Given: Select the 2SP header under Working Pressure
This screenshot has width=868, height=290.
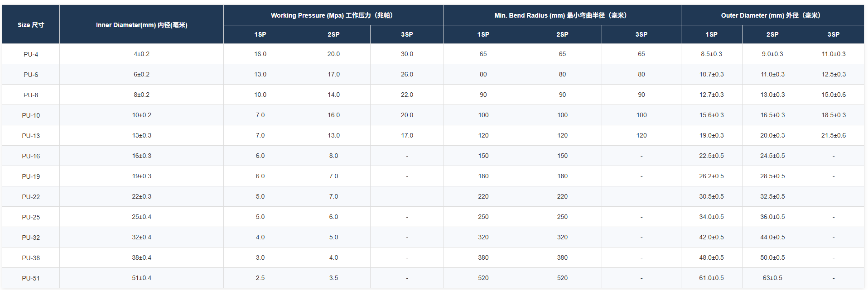Looking at the screenshot, I should (333, 34).
